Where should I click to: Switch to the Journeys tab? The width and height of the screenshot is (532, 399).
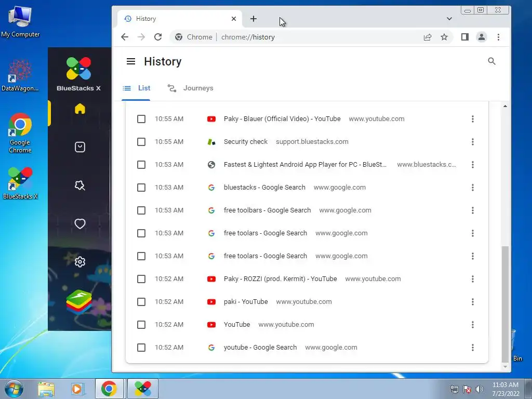(x=190, y=88)
